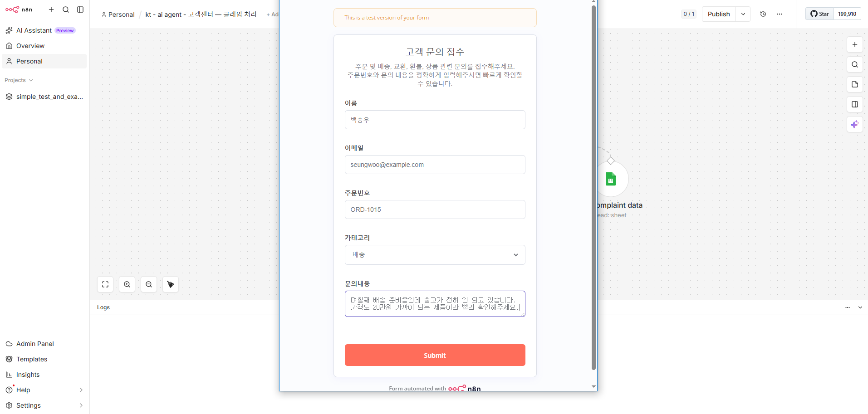Click the 문의내용 textarea
The image size is (868, 414).
point(435,304)
